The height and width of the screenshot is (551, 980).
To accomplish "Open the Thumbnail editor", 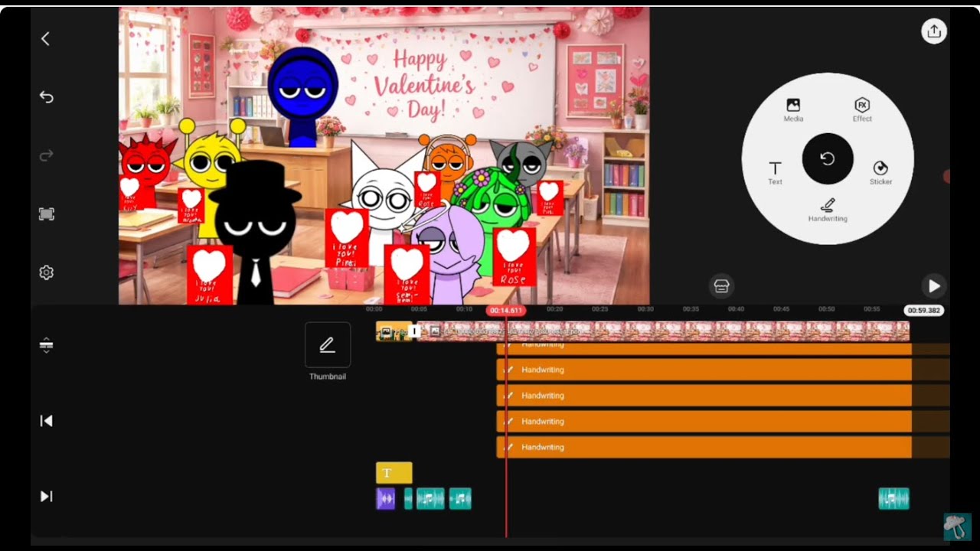I will [328, 345].
